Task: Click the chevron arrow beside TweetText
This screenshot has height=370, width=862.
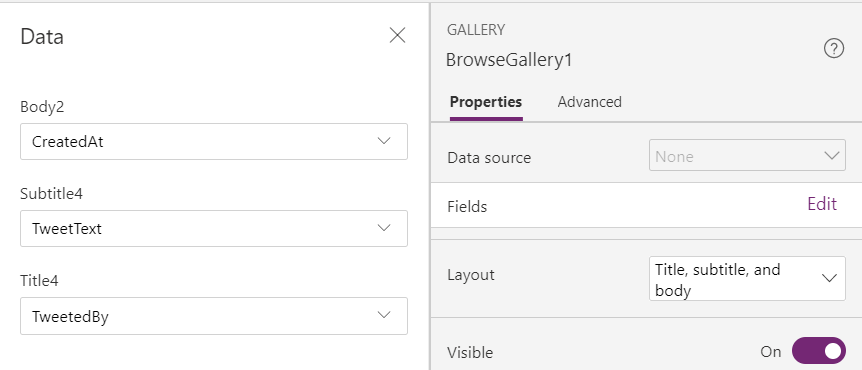Action: coord(384,228)
